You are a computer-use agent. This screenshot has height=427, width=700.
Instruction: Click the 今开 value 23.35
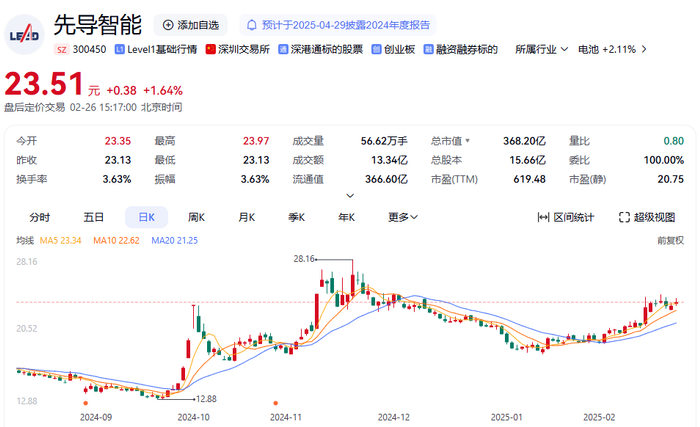(118, 141)
